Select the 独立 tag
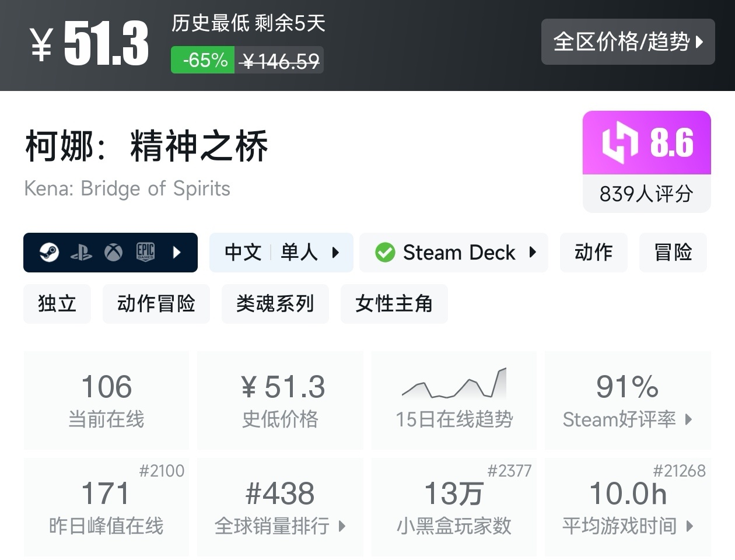 point(57,304)
